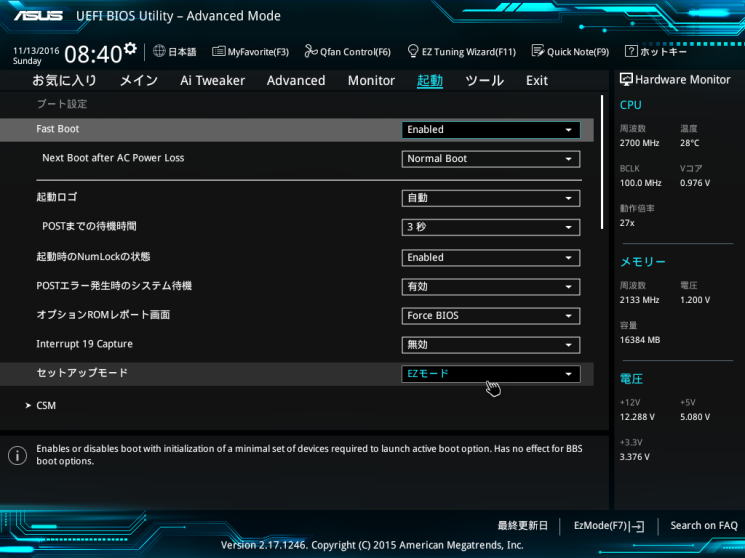Switch to the メイン tab
Screen dimensions: 745x558
coord(138,80)
